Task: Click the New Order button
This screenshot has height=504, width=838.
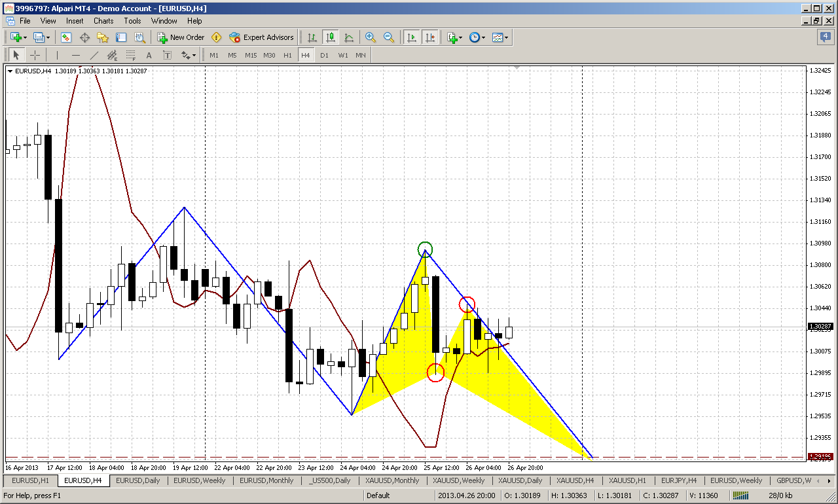Action: 181,37
